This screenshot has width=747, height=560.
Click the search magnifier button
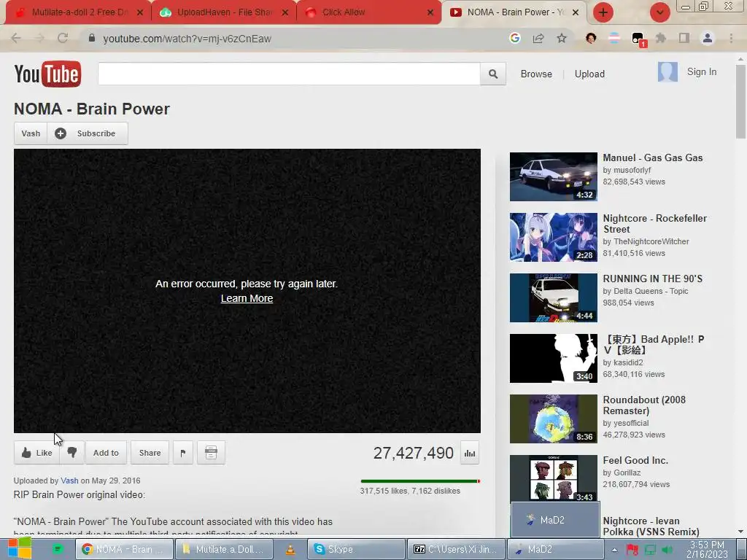493,74
